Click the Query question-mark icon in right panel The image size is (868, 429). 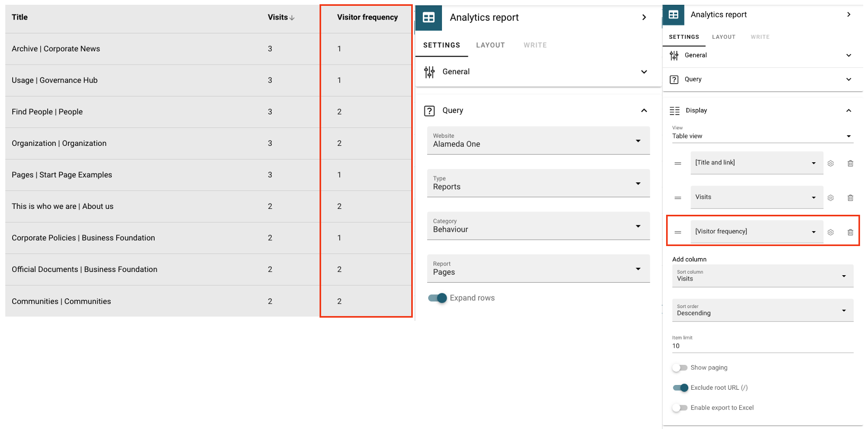[x=674, y=80]
